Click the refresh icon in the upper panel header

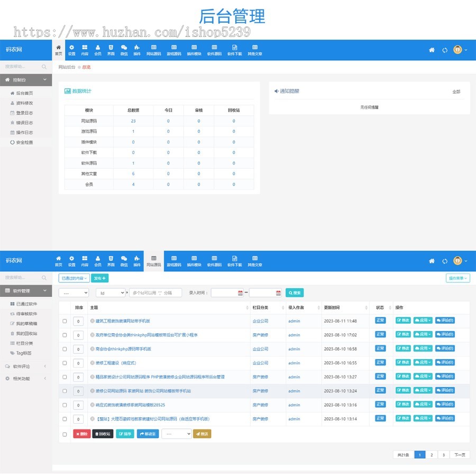click(445, 50)
